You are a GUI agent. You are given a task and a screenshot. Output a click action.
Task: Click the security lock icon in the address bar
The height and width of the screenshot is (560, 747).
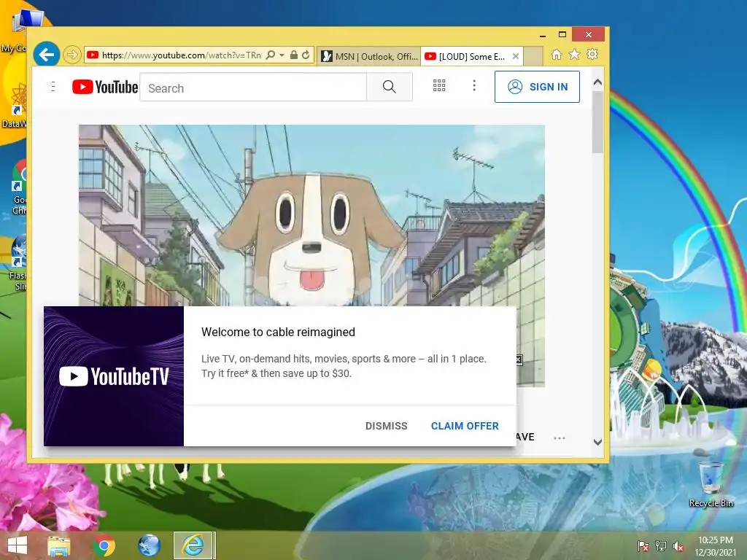point(294,55)
